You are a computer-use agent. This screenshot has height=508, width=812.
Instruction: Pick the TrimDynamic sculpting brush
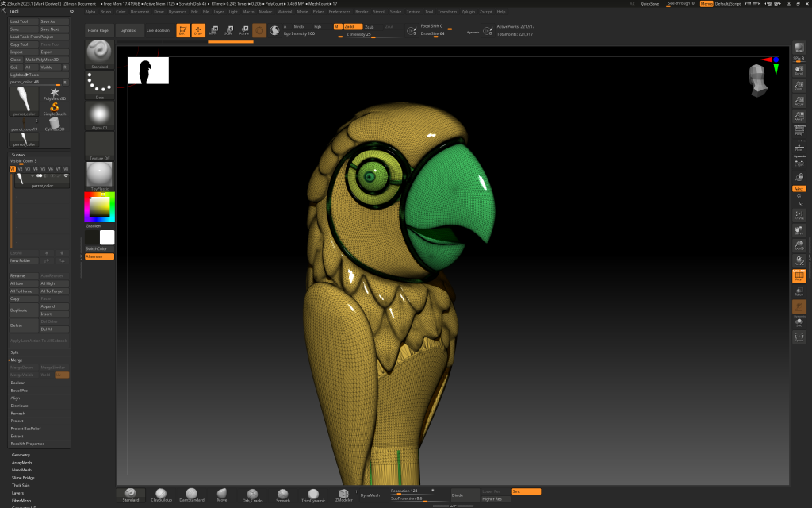(313, 495)
